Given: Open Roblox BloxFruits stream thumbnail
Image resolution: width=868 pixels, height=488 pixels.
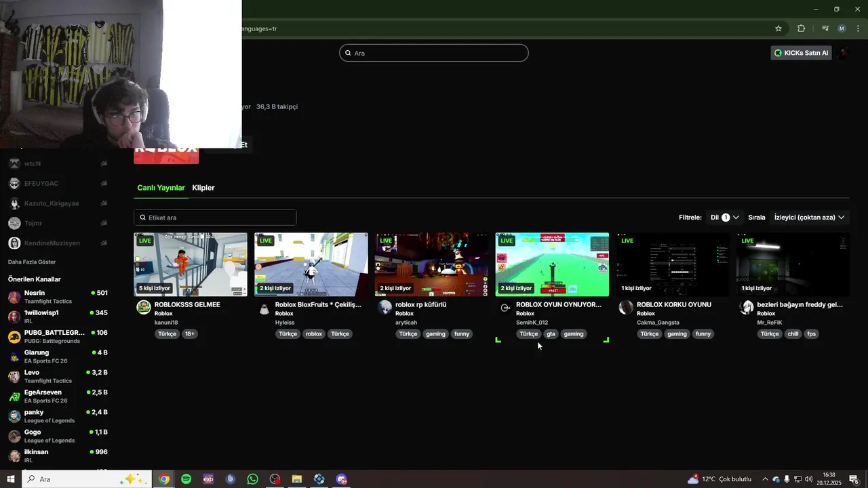Looking at the screenshot, I should (x=311, y=264).
